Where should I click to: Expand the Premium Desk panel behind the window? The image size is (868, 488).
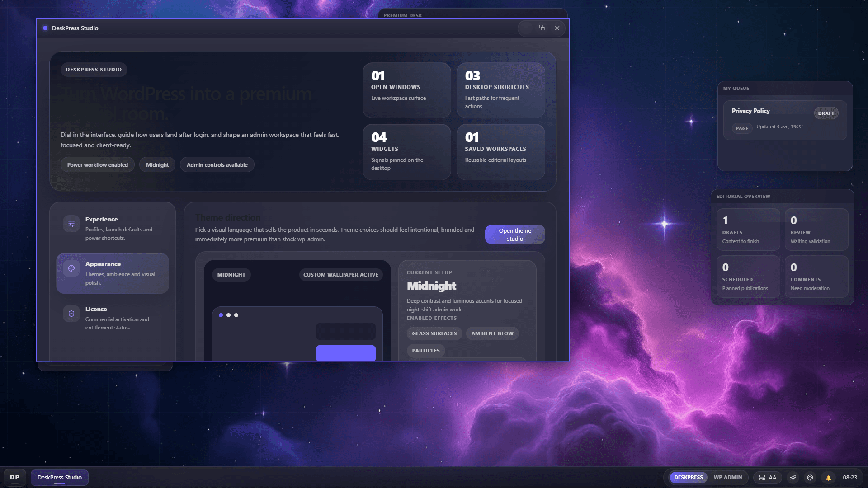coord(402,15)
